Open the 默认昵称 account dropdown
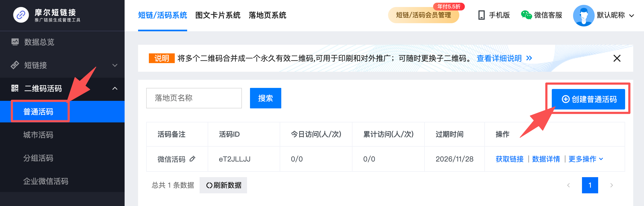The width and height of the screenshot is (644, 206). [632, 16]
